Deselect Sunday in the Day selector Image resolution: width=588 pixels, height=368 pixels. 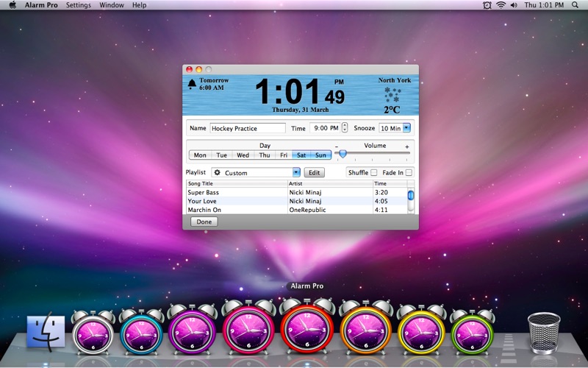[321, 155]
